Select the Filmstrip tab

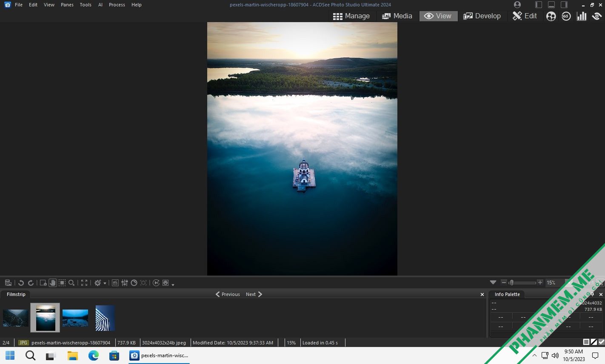16,294
